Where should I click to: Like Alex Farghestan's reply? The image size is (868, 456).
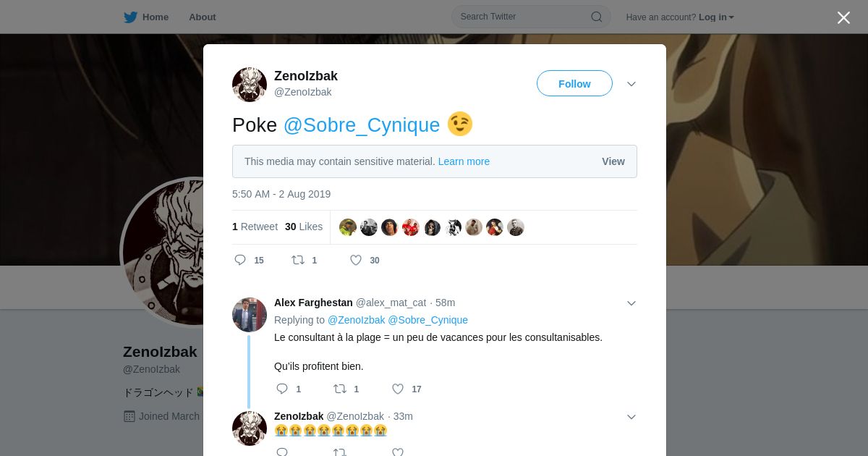(x=398, y=389)
